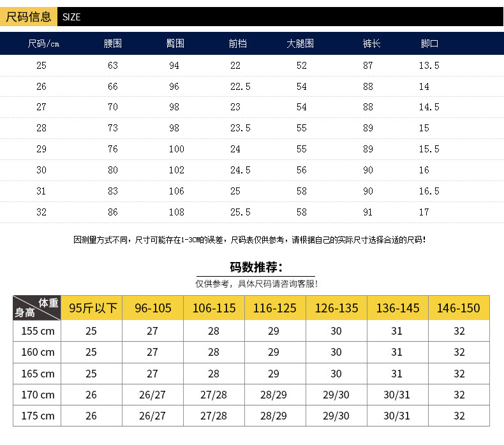The image size is (504, 445).
Task: Click front rise value 23.5
Action: point(241,128)
